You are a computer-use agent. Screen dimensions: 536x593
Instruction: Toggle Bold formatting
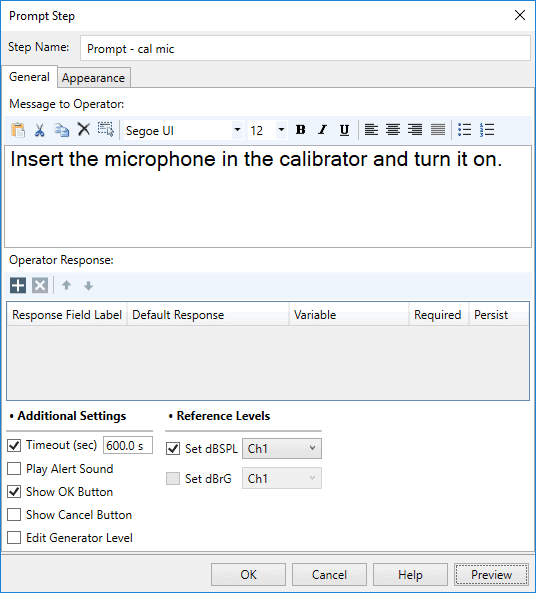(301, 130)
